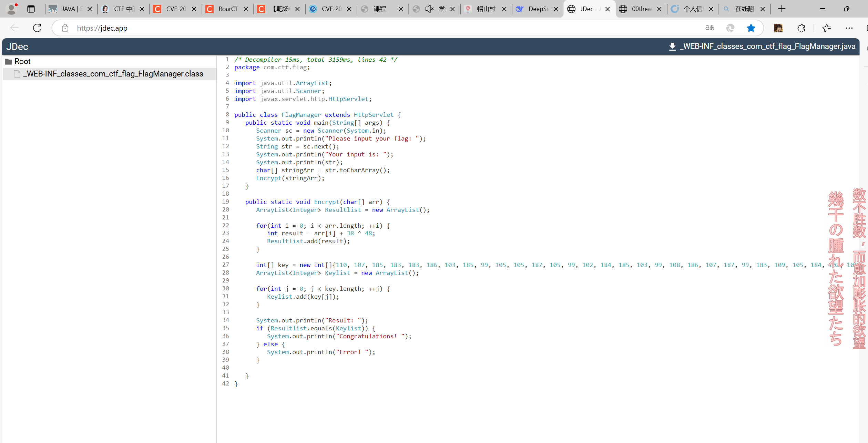Click the user profile picture in toolbar
The width and height of the screenshot is (868, 443).
pyautogui.click(x=778, y=28)
